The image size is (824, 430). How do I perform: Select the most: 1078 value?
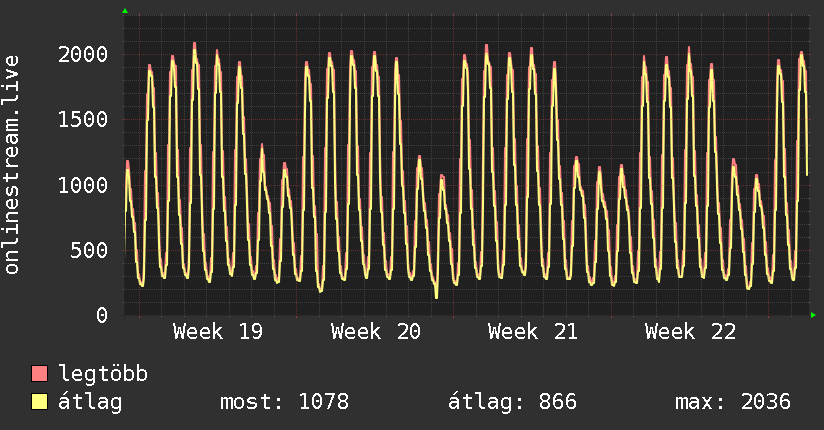pos(284,402)
